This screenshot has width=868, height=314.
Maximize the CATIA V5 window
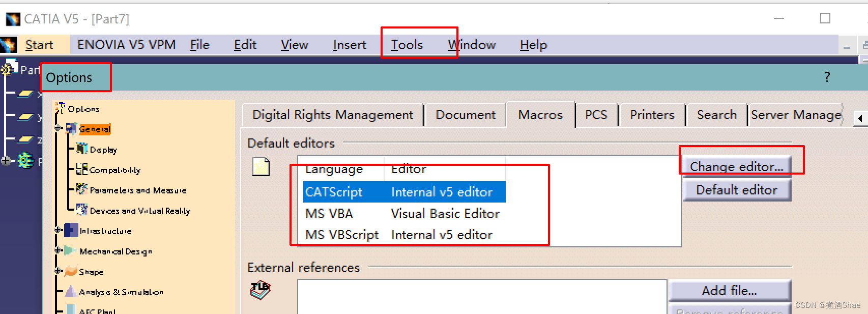(825, 19)
